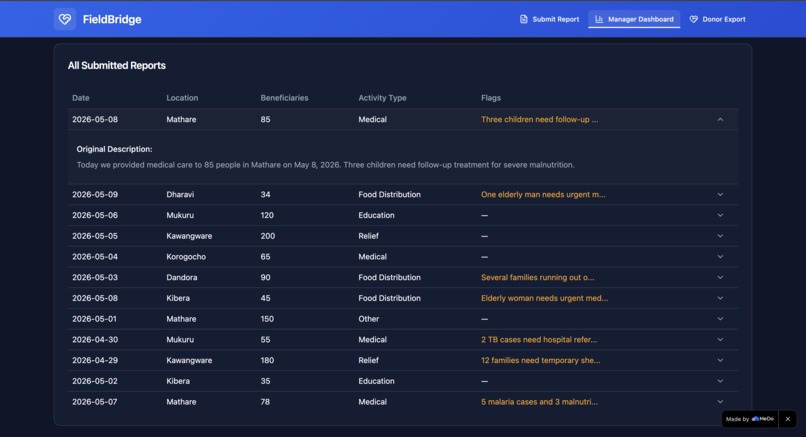Expand the 2026-05-05 Kawangware report chevron
This screenshot has height=437, width=806.
[720, 236]
